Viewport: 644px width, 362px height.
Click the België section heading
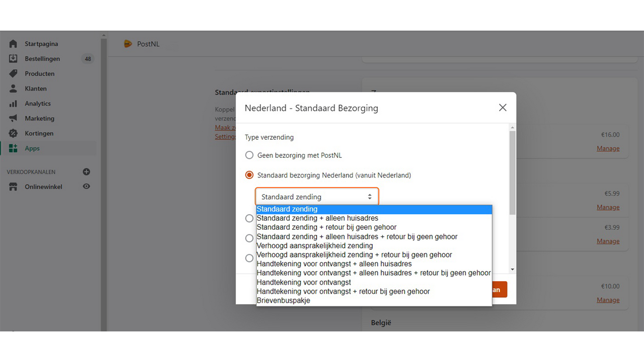tap(381, 323)
